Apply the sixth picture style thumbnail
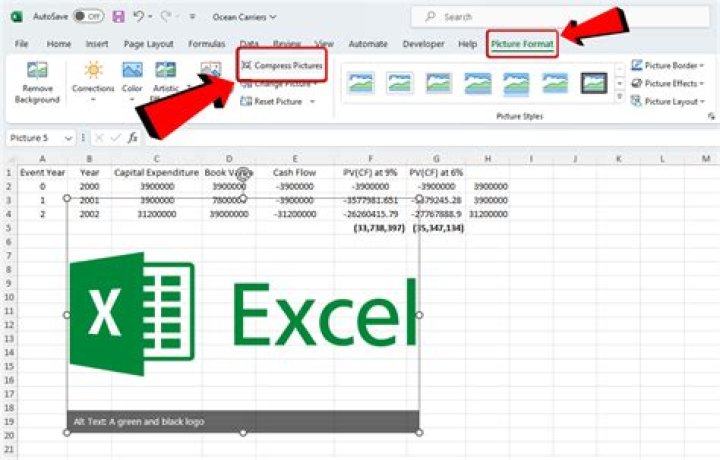 click(x=555, y=83)
